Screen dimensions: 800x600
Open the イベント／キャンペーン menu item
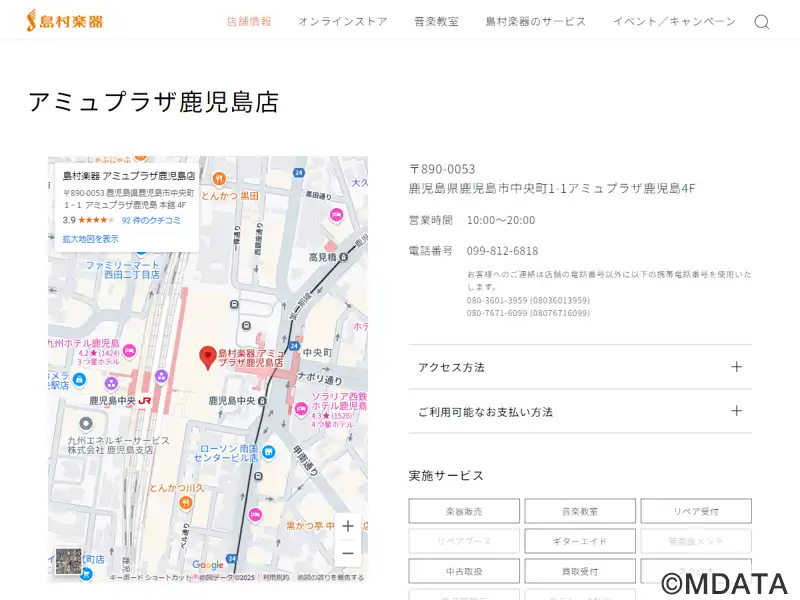point(674,21)
